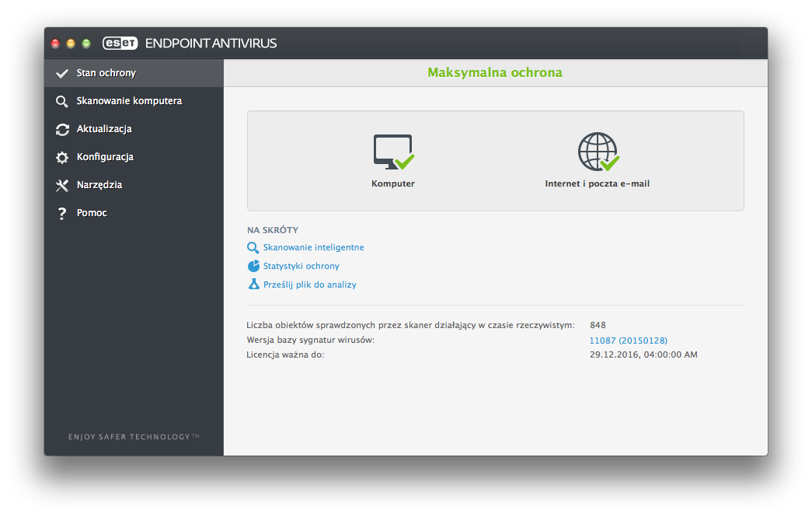Viewport: 812px width, 517px height.
Task: Click the flask icon next to Prześlij plik
Action: 253,285
